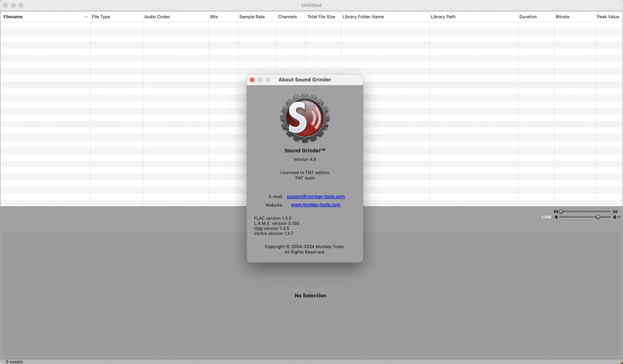The image size is (623, 364).
Task: Close the About Sound Grinder dialog
Action: click(252, 80)
